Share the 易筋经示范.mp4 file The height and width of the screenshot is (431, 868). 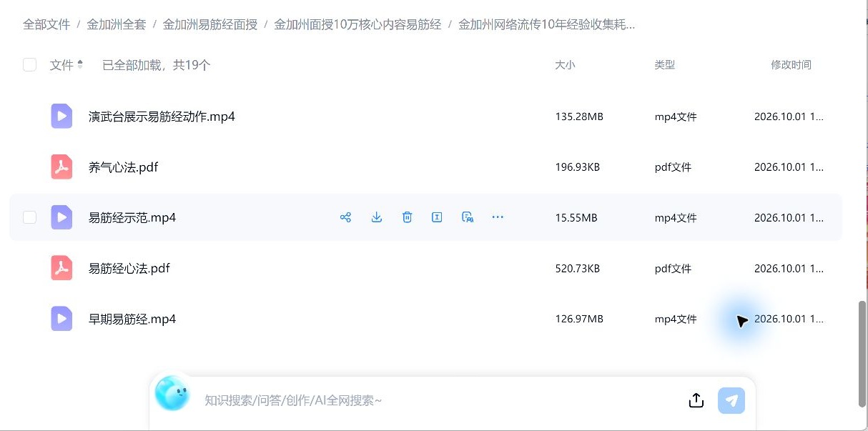[x=345, y=217]
